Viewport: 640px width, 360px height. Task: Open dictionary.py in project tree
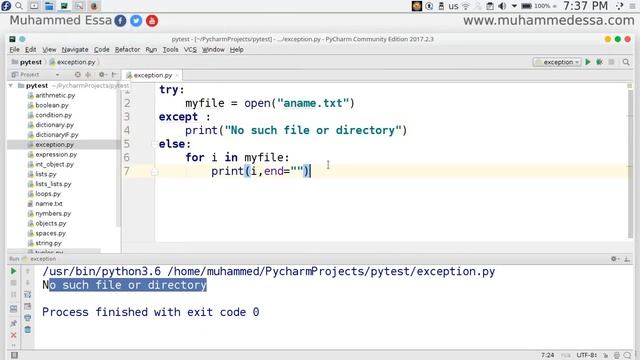coord(54,125)
